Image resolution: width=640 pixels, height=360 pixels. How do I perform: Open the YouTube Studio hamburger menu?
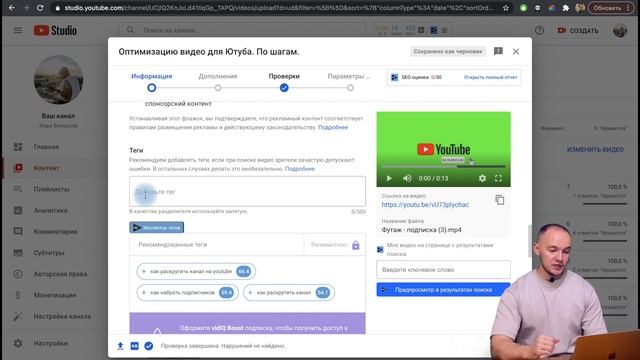[x=18, y=30]
